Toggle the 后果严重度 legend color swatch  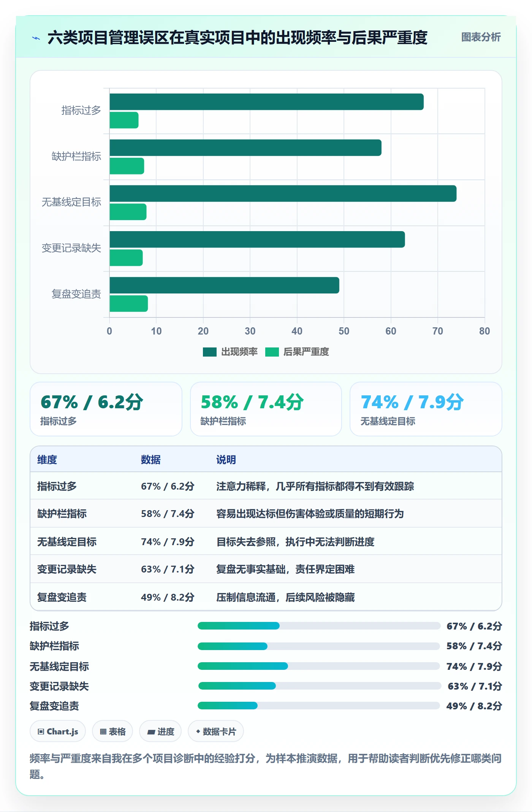point(272,352)
